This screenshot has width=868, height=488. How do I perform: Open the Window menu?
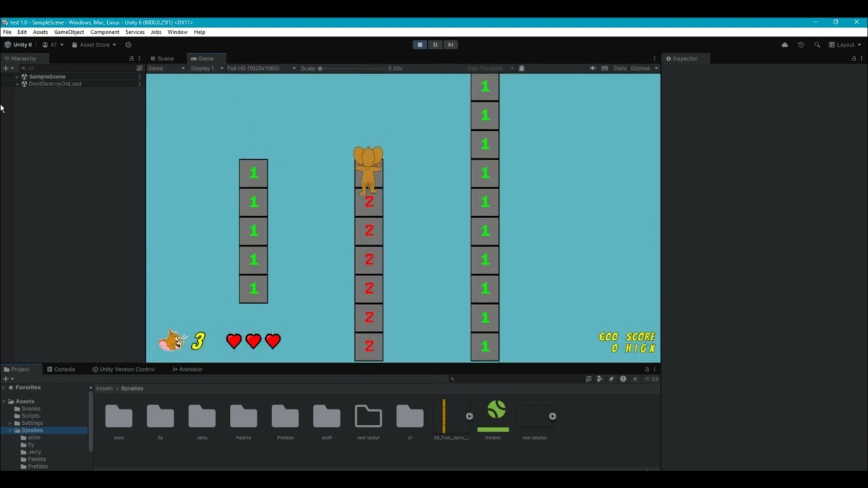tap(178, 32)
